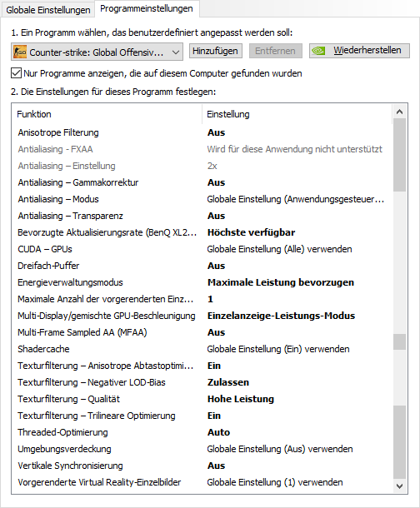
Task: Click the Aus value for Anisotrope Filterung
Action: [x=216, y=132]
